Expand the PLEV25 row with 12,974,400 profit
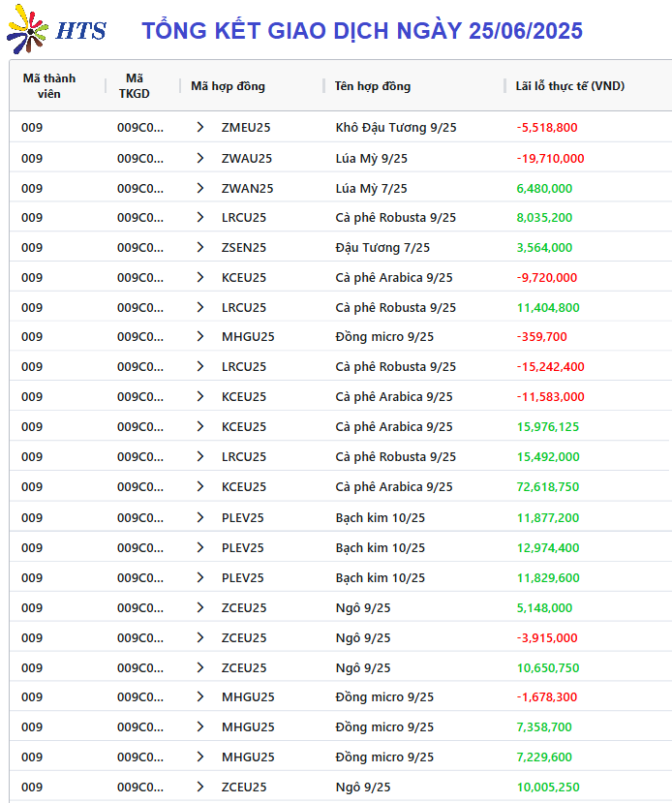This screenshot has height=803, width=672. [x=200, y=547]
